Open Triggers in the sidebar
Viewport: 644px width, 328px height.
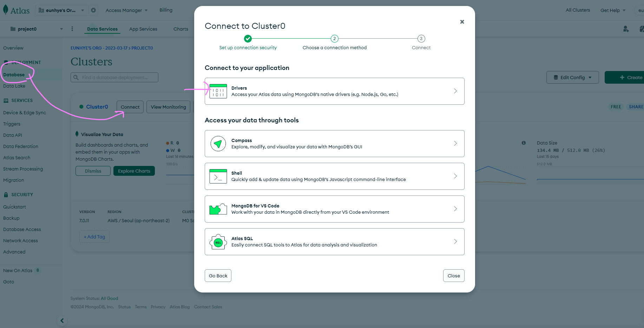pyautogui.click(x=12, y=124)
